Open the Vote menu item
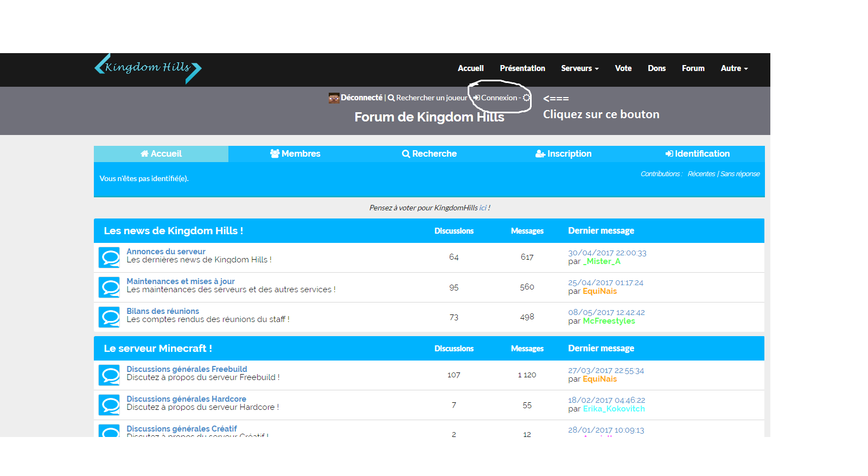Viewport: 868px width, 476px height. click(623, 68)
